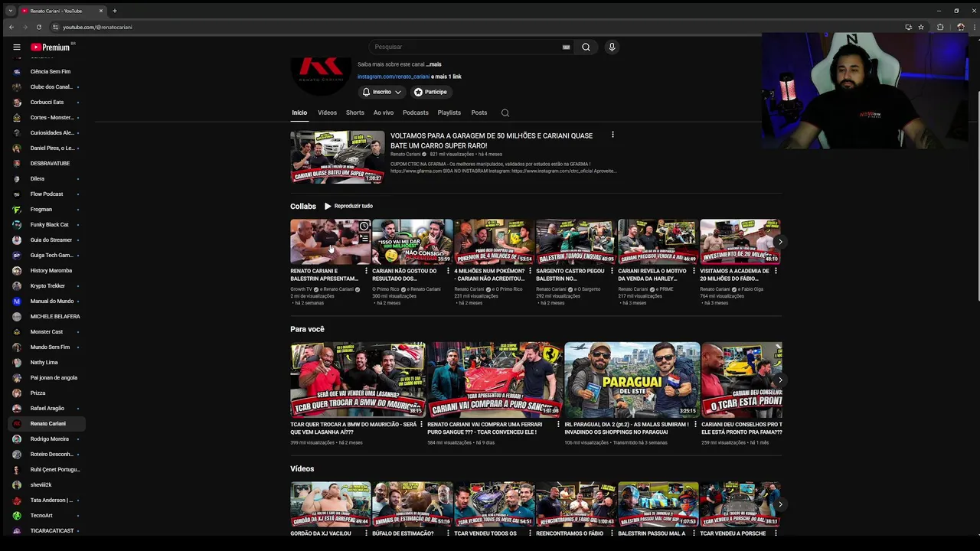Open Monster Cast channel in sidebar

(47, 331)
